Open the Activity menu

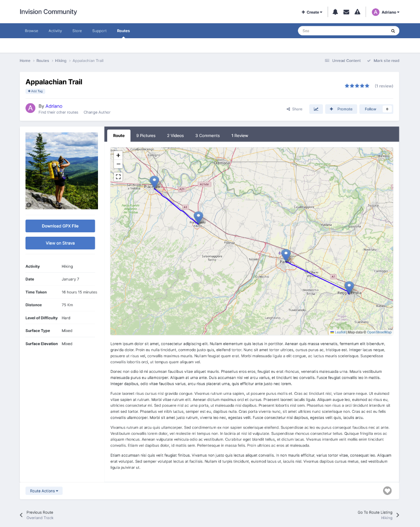55,31
